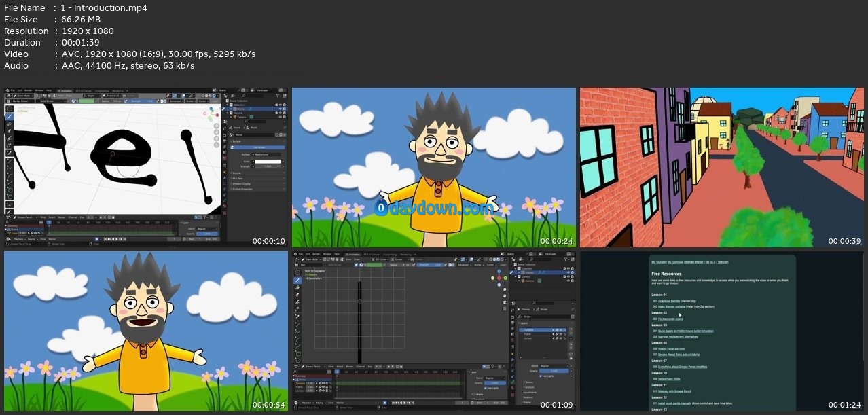
Task: Toggle Frame layer eye in 00:01:09 layers list
Action: click(x=560, y=334)
